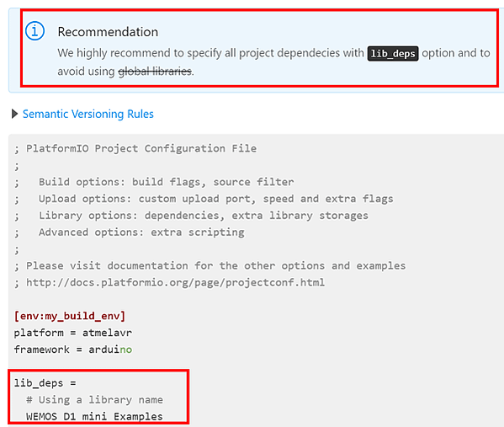Click the lib_deps code badge

(393, 53)
